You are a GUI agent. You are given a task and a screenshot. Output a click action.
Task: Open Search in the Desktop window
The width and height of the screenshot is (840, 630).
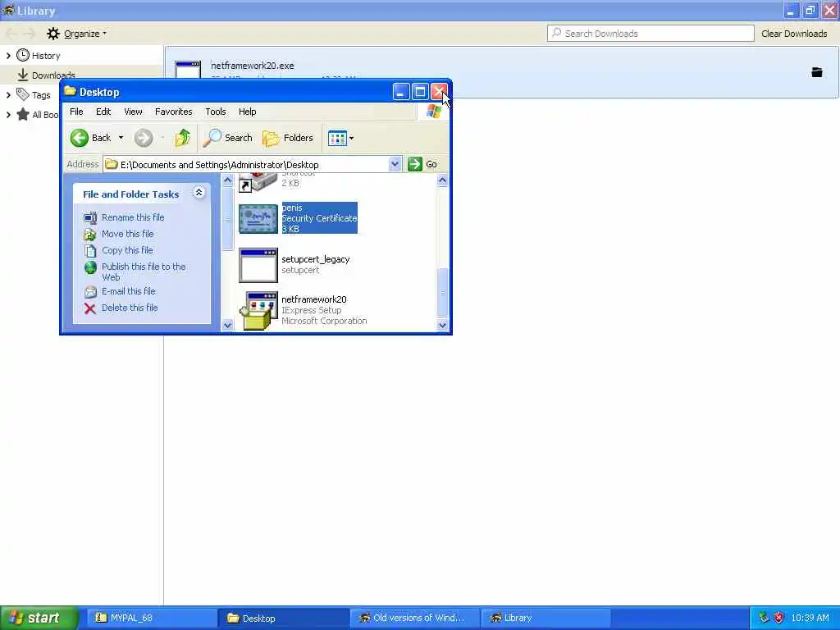[x=228, y=138]
